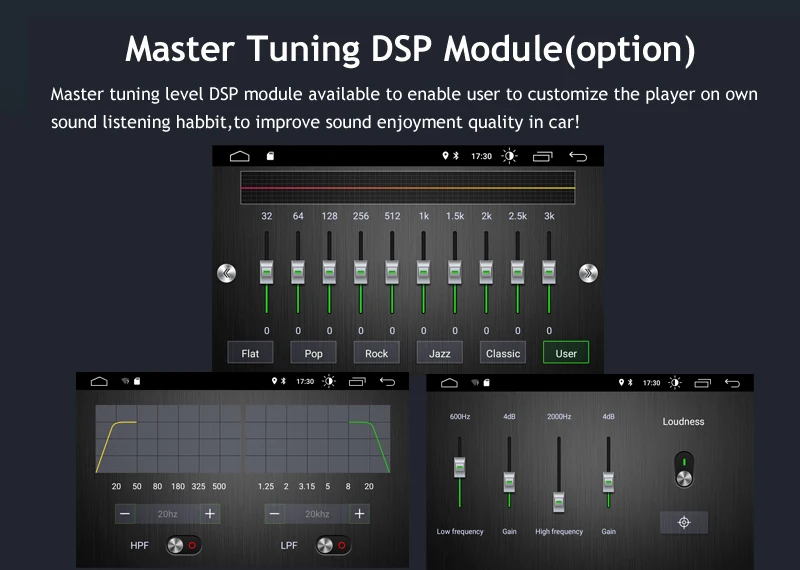The image size is (800, 570).
Task: Tap location icon in HPF/LPF filter screen
Action: coord(274,381)
